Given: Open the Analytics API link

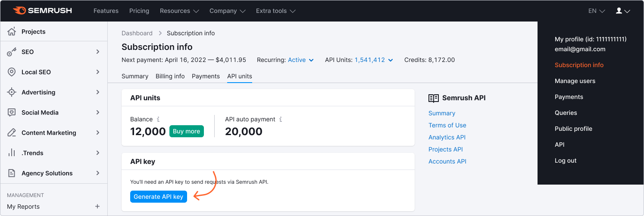Looking at the screenshot, I should [447, 137].
